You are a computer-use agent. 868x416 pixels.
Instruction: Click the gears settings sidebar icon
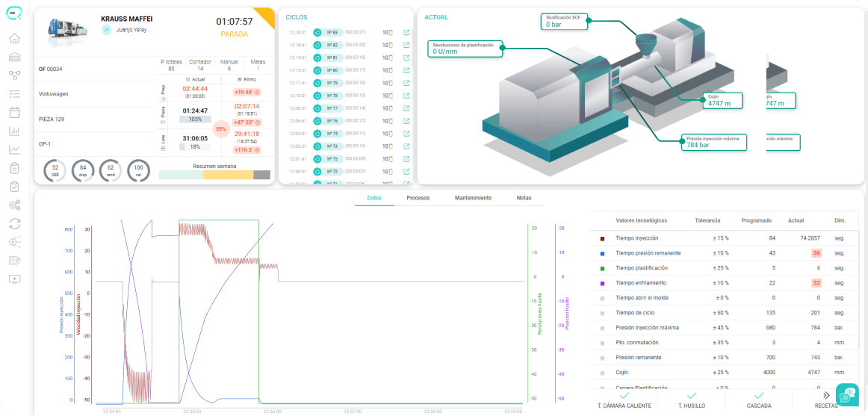15,205
